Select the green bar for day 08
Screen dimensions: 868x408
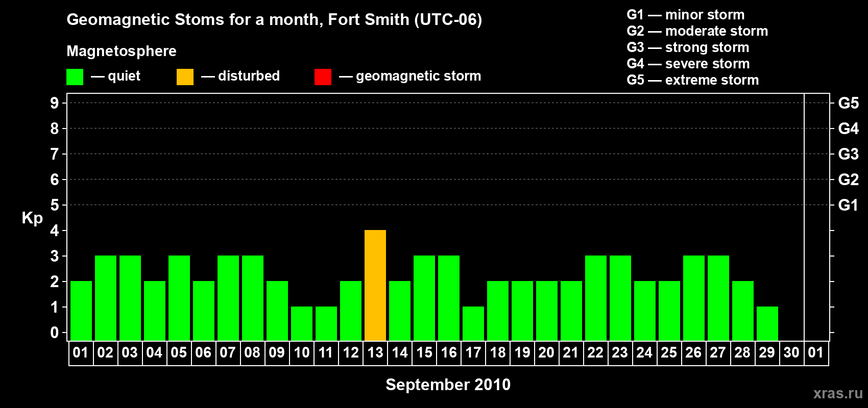(253, 298)
